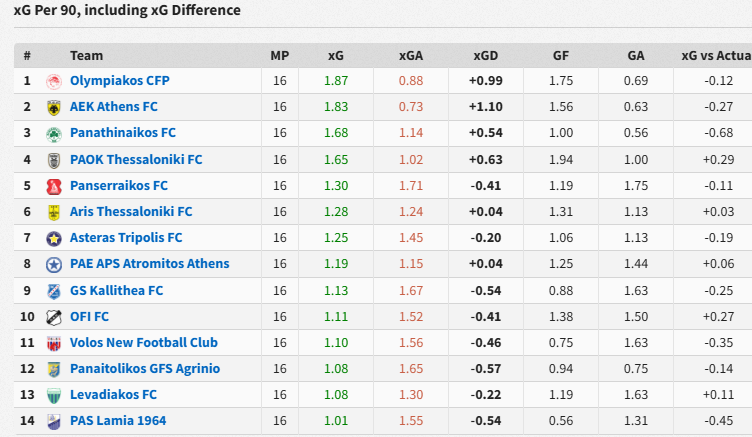Click the Panserraikos FC red crest icon
The image size is (752, 437).
(54, 185)
